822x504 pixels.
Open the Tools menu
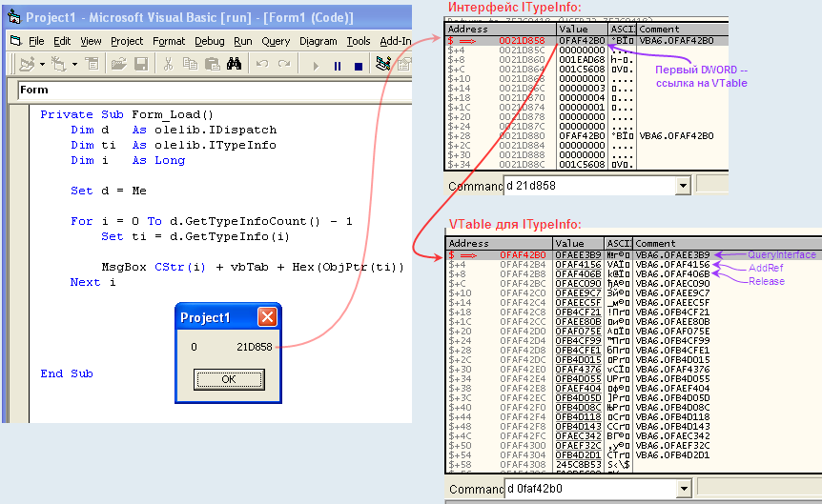click(359, 41)
